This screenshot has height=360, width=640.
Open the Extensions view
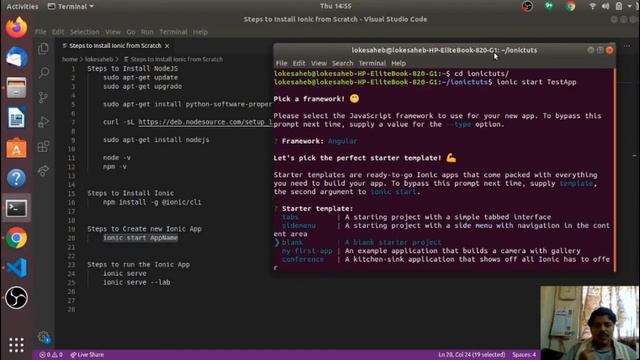pyautogui.click(x=43, y=146)
